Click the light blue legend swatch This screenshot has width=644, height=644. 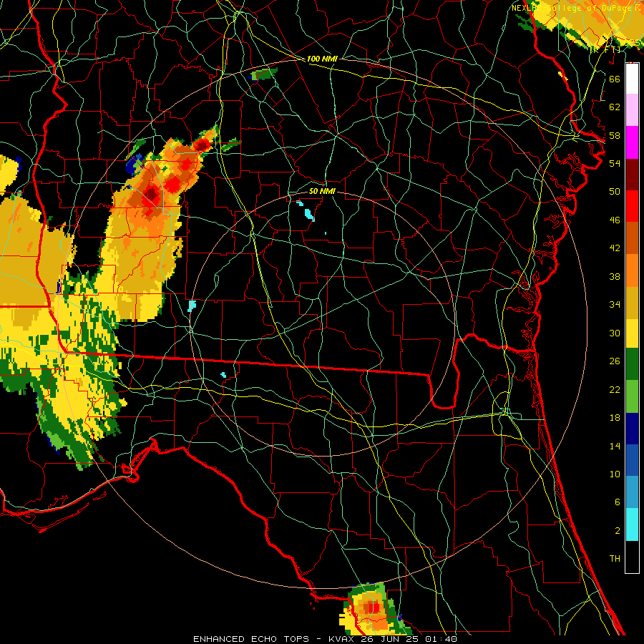[632, 492]
